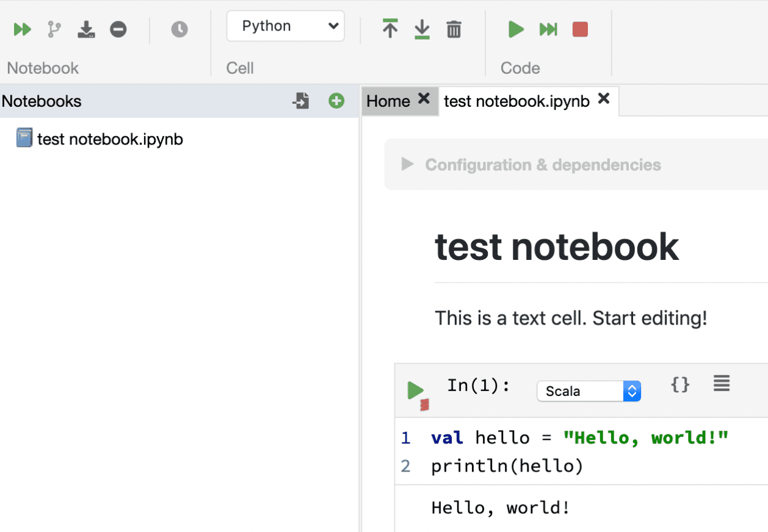Switch to the Home tab
This screenshot has height=532, width=768.
point(388,101)
